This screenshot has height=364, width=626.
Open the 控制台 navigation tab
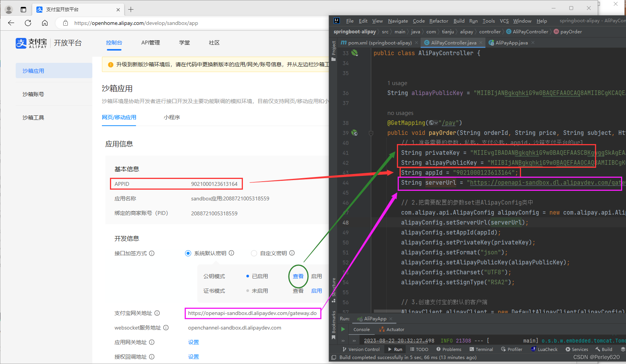point(114,43)
